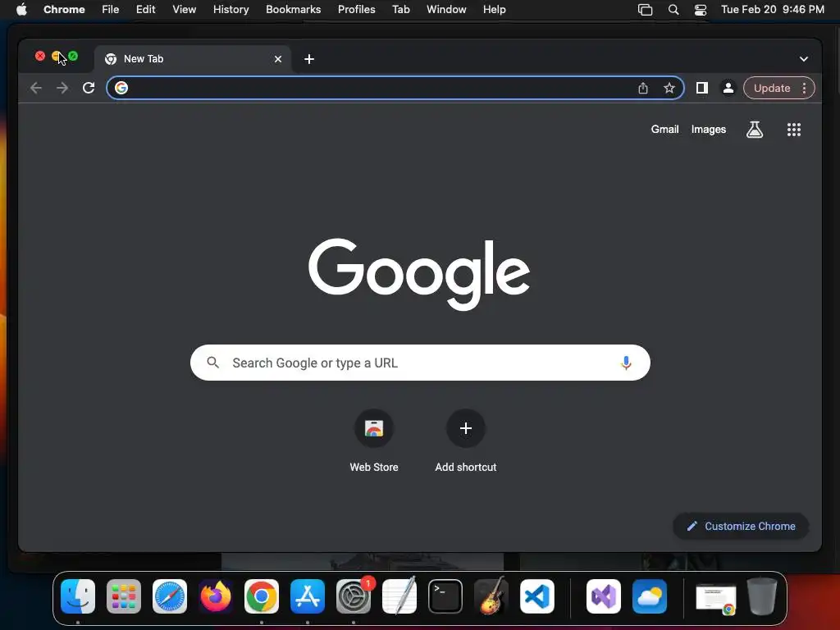This screenshot has height=630, width=840.
Task: Reload the current page
Action: point(89,88)
